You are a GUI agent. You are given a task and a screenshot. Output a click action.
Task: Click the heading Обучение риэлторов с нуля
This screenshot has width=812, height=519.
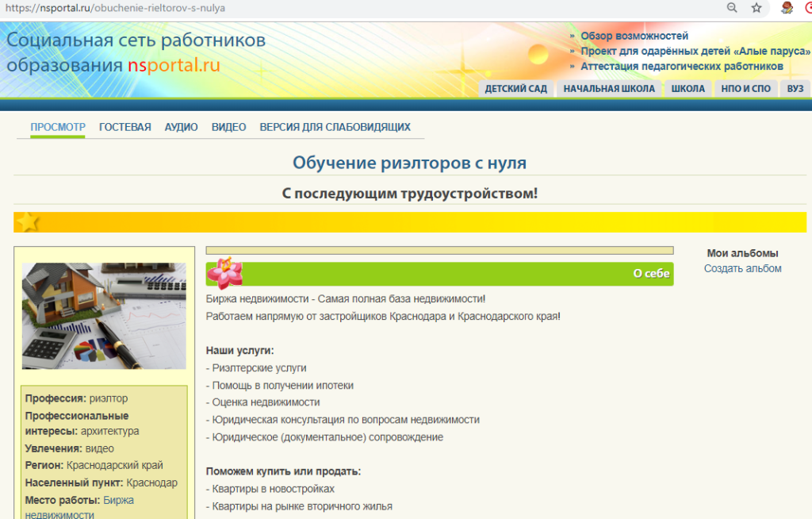[410, 163]
